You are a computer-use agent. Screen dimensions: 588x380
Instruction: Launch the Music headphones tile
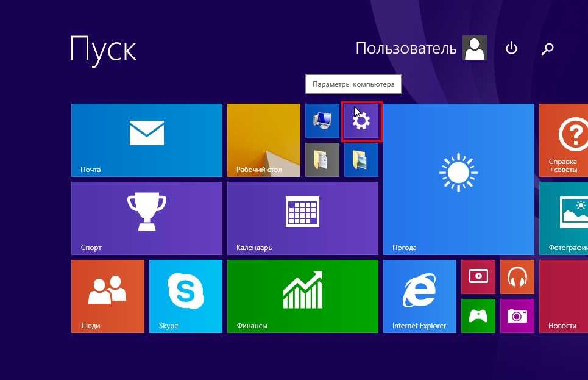pos(517,277)
